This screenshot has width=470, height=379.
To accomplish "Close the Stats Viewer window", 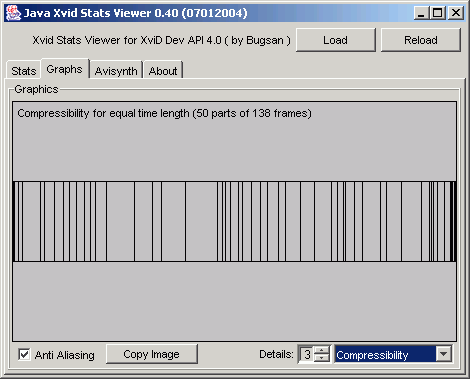I will [456, 13].
